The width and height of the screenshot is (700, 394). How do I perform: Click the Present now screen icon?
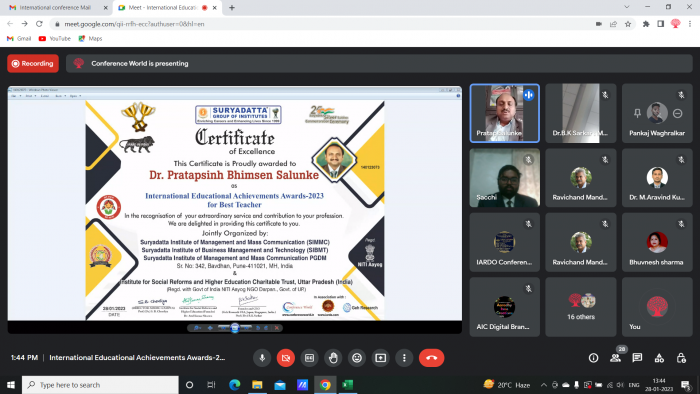tap(380, 358)
